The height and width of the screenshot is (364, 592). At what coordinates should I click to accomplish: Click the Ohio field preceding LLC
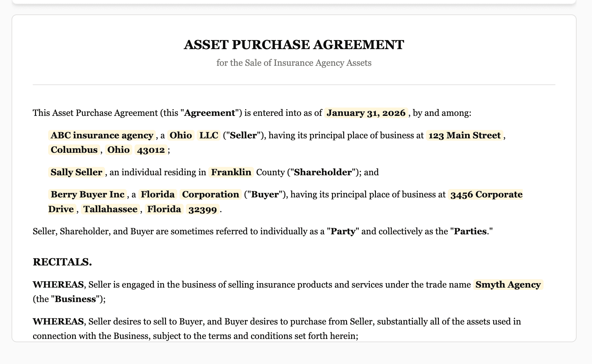(181, 135)
